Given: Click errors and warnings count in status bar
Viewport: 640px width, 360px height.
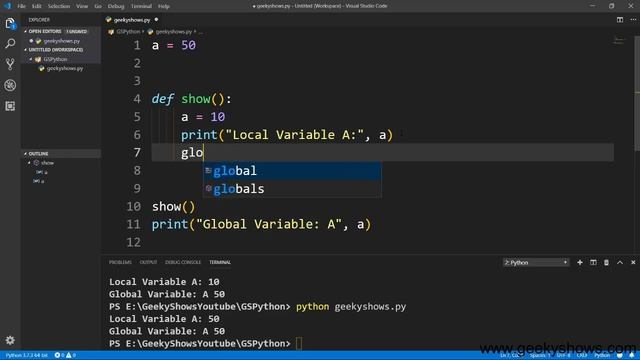Looking at the screenshot, I should click(65, 356).
